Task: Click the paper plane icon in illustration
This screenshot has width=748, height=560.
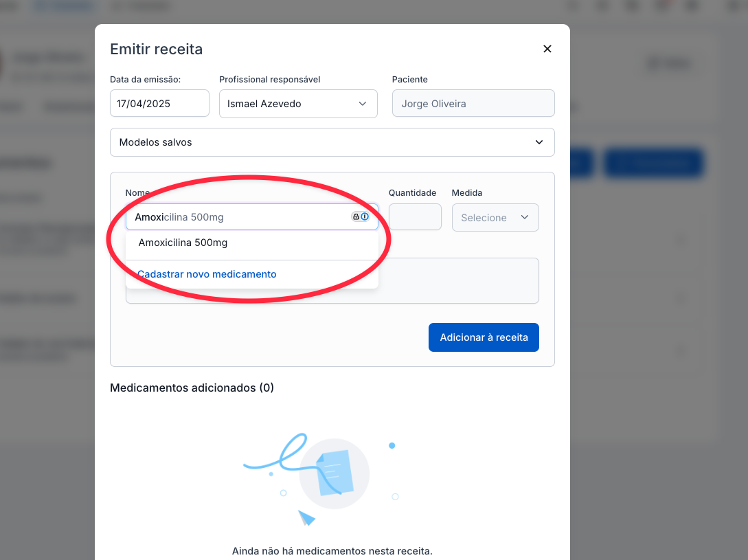Action: click(306, 517)
